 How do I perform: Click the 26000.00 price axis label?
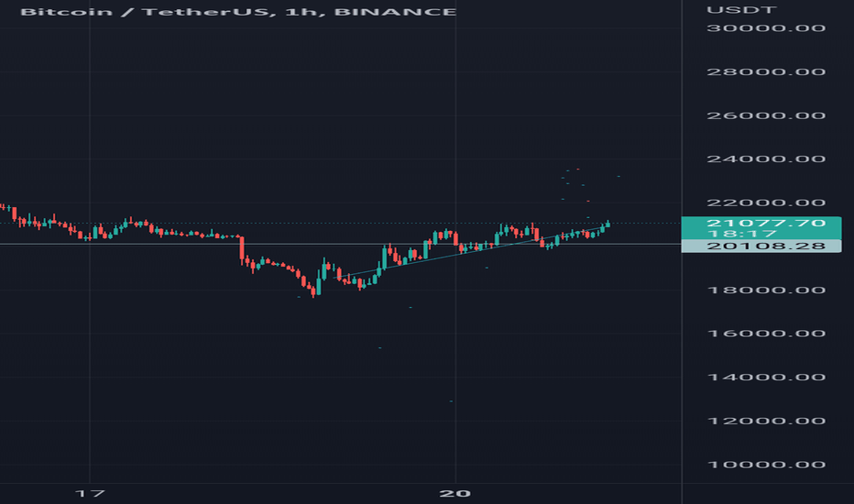(x=766, y=115)
